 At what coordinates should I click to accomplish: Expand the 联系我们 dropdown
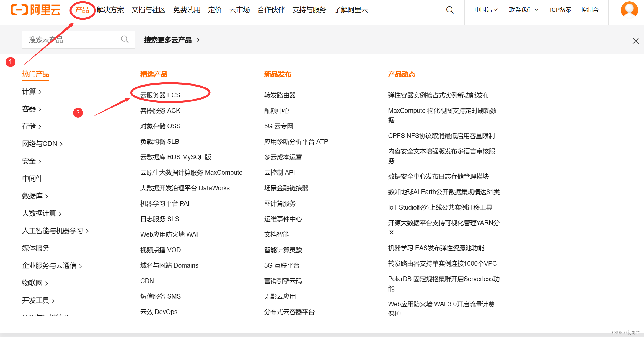pos(524,10)
